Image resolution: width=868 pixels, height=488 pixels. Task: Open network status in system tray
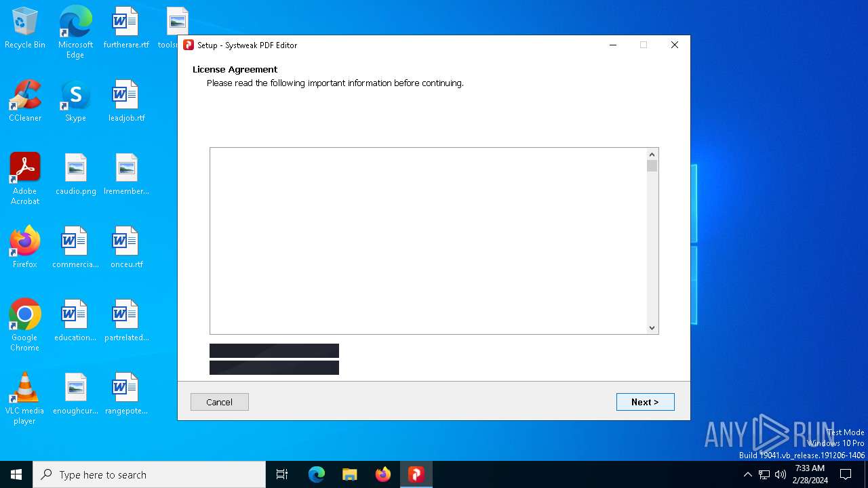point(764,474)
